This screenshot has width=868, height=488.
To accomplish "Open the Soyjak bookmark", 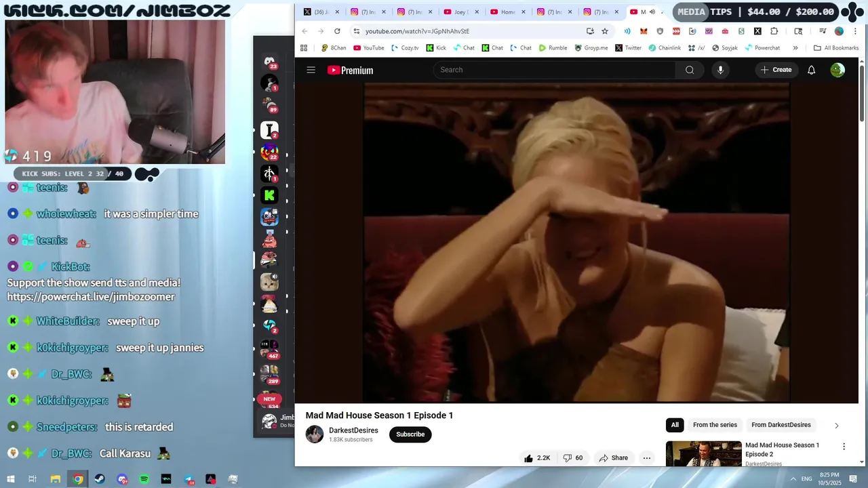I will [x=724, y=48].
